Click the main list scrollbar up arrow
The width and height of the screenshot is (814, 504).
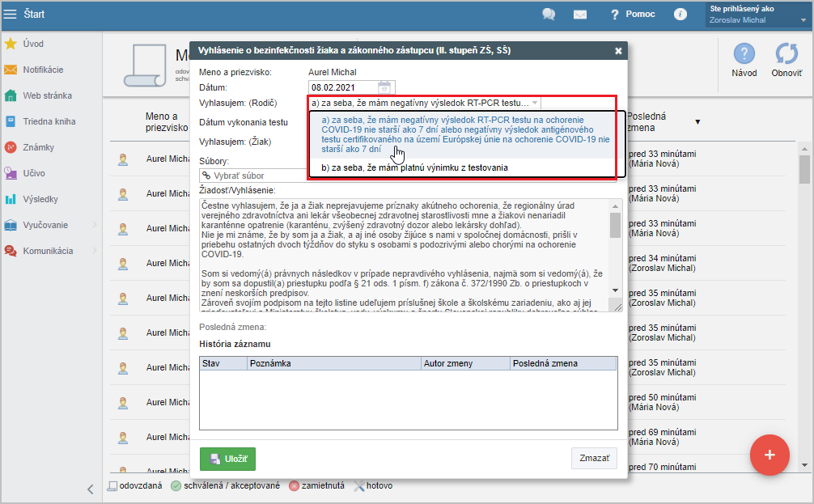pos(804,149)
